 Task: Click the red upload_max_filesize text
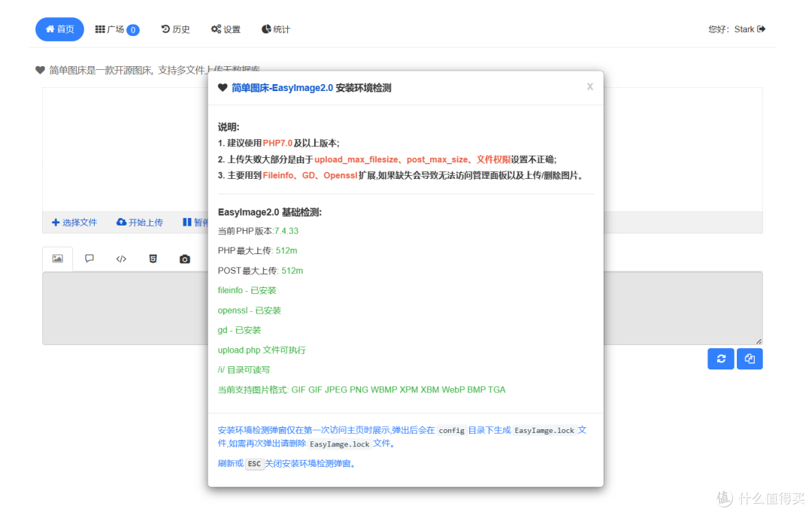tap(356, 160)
